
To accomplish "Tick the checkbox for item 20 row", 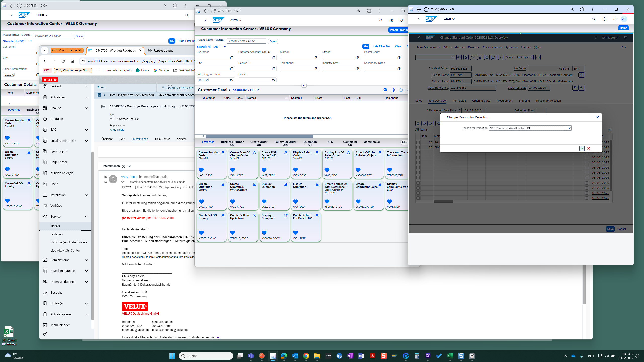I will click(x=418, y=147).
